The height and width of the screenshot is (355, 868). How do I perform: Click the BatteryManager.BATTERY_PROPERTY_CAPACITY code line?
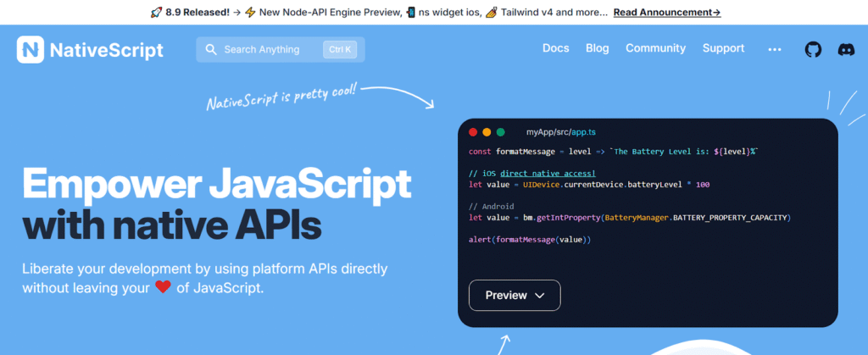click(630, 218)
